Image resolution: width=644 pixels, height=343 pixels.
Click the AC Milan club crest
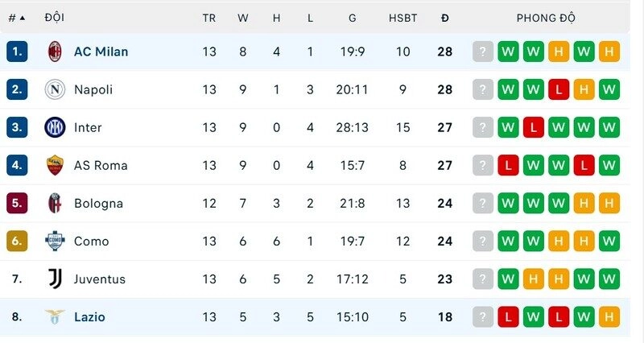(55, 52)
